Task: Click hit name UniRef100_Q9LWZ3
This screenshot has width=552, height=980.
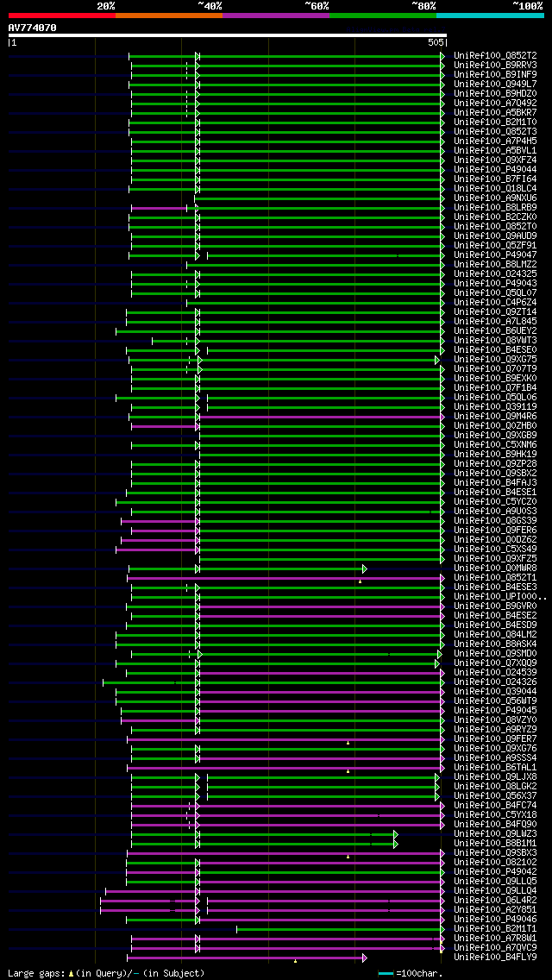Action: pyautogui.click(x=495, y=833)
